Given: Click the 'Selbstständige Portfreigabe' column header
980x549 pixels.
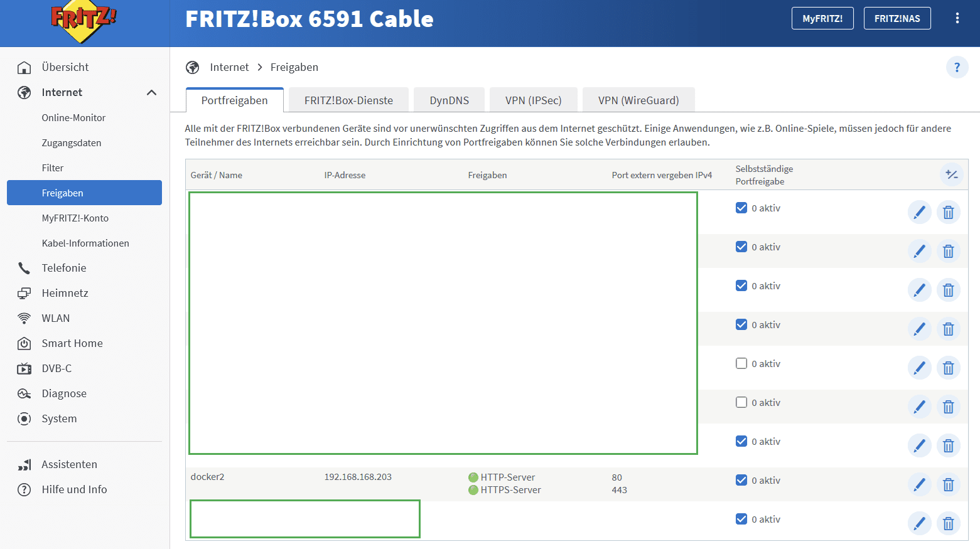Looking at the screenshot, I should (x=764, y=175).
